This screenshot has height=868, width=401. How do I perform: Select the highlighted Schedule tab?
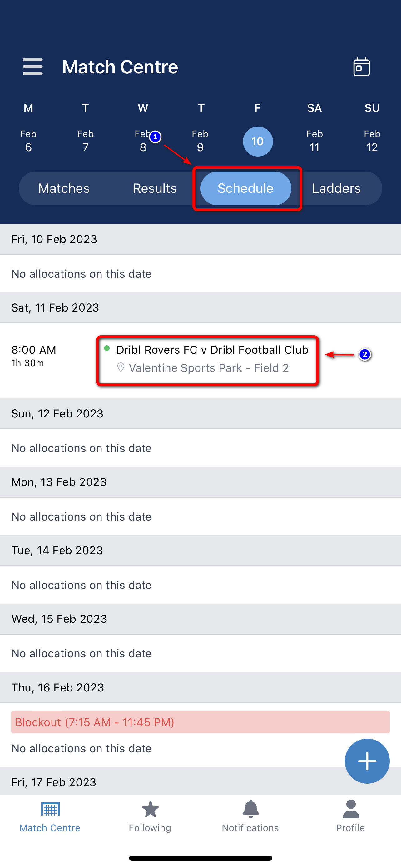click(246, 188)
